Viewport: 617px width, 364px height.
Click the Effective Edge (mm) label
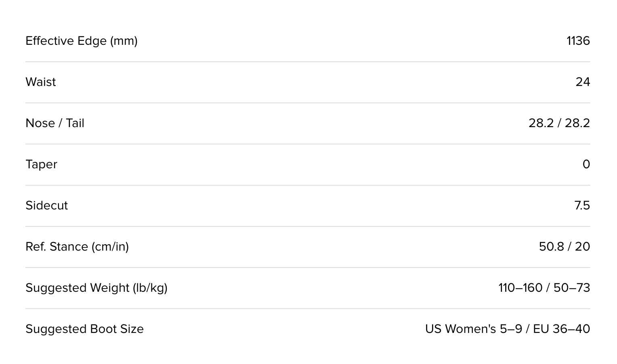pos(82,41)
